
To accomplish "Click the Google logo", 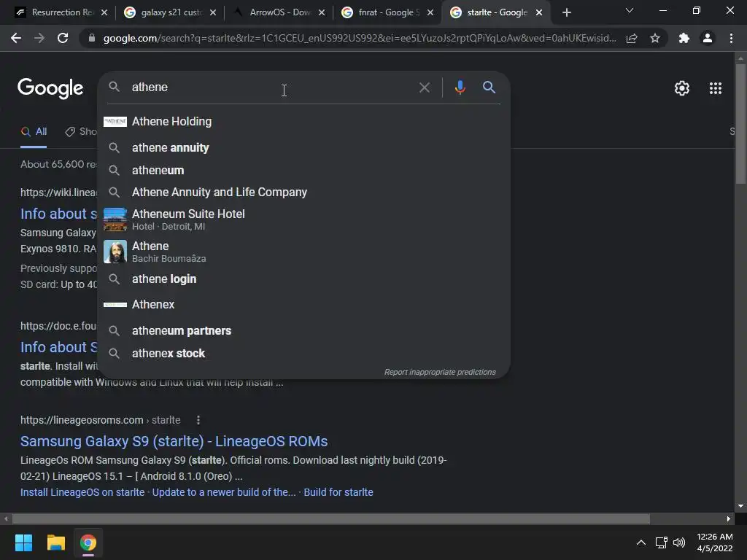I will click(x=50, y=88).
